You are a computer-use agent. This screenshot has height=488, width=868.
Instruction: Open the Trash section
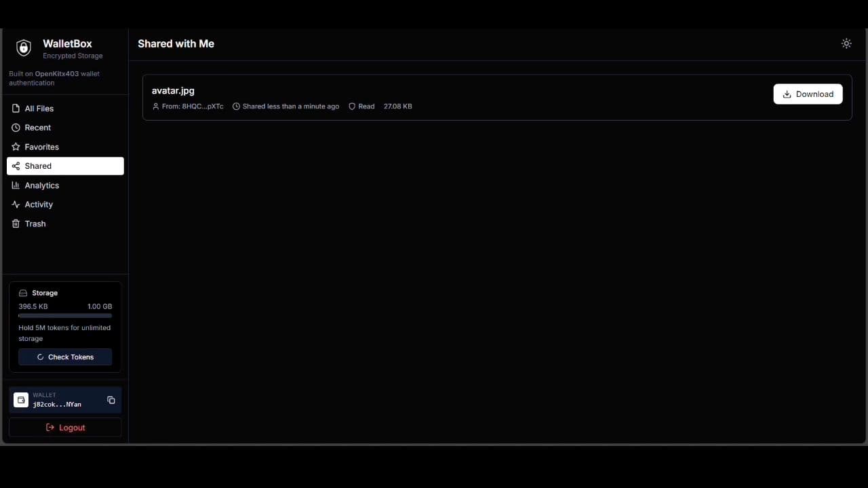pos(35,224)
